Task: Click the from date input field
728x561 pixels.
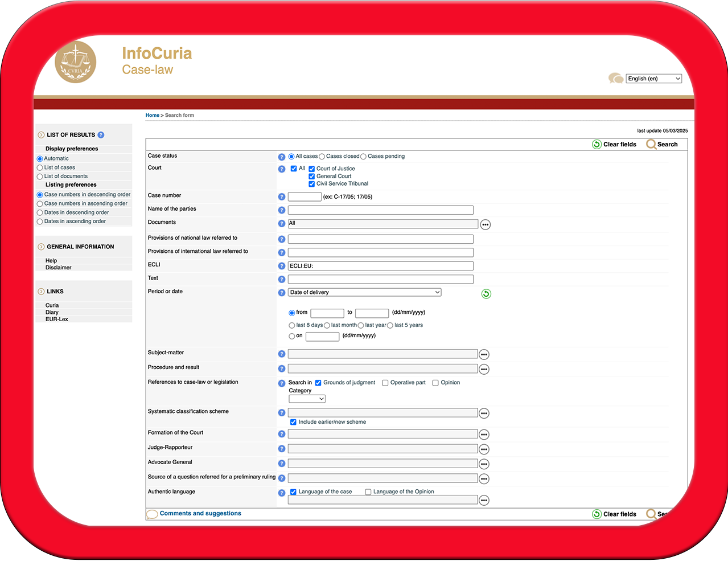Action: (x=327, y=313)
